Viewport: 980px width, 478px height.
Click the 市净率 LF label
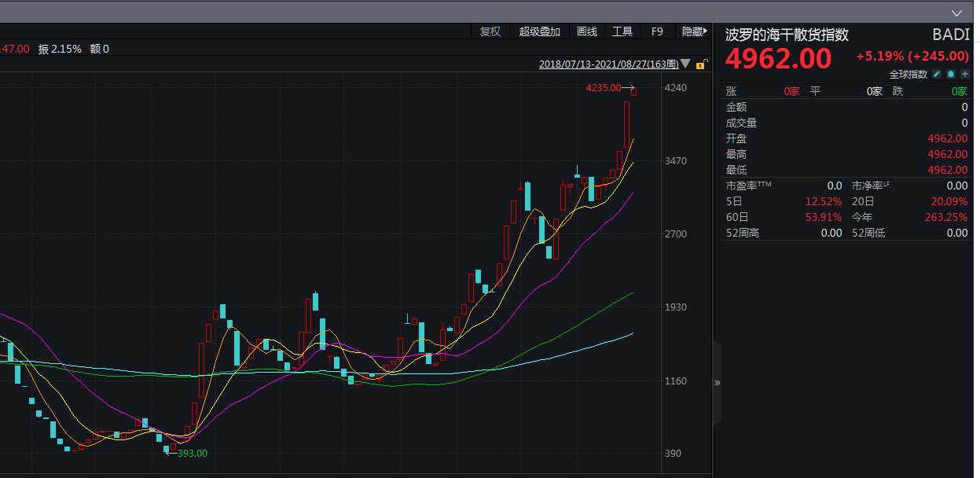[872, 186]
